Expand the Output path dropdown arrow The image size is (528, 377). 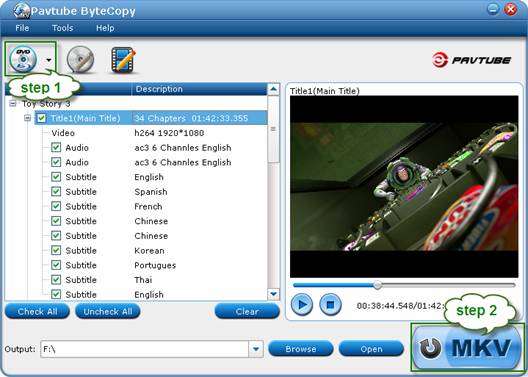256,349
